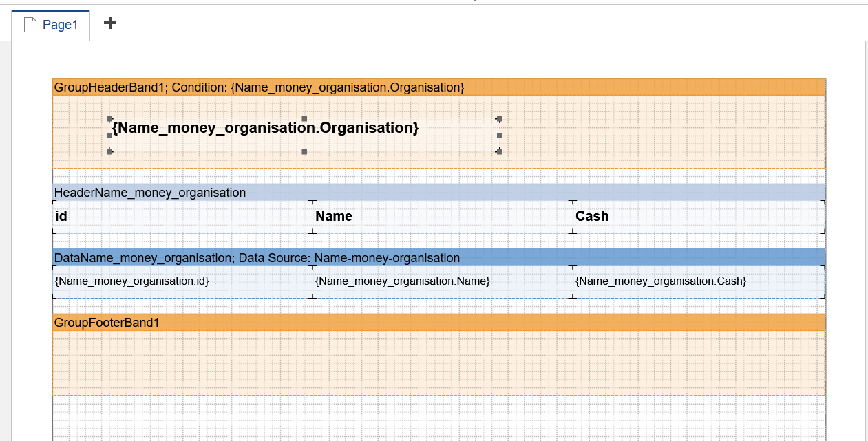This screenshot has width=868, height=441.
Task: Select the {Name_money_organisation.Name} data cell
Action: pos(443,282)
